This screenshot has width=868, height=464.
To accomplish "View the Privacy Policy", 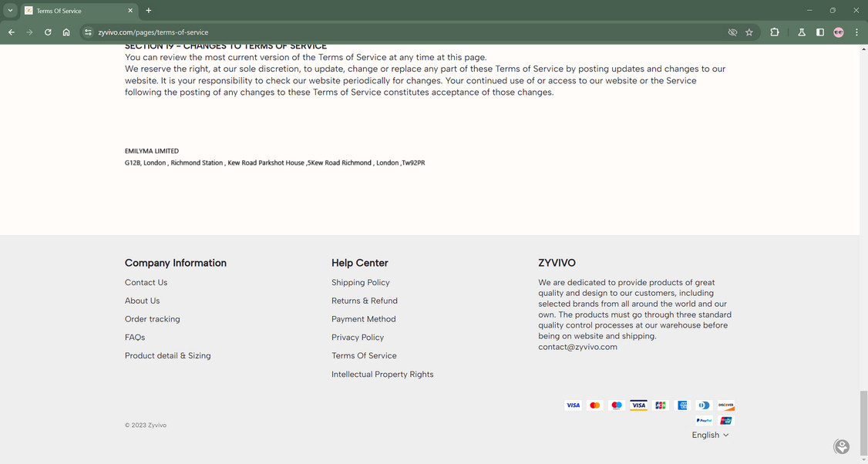I will [358, 337].
